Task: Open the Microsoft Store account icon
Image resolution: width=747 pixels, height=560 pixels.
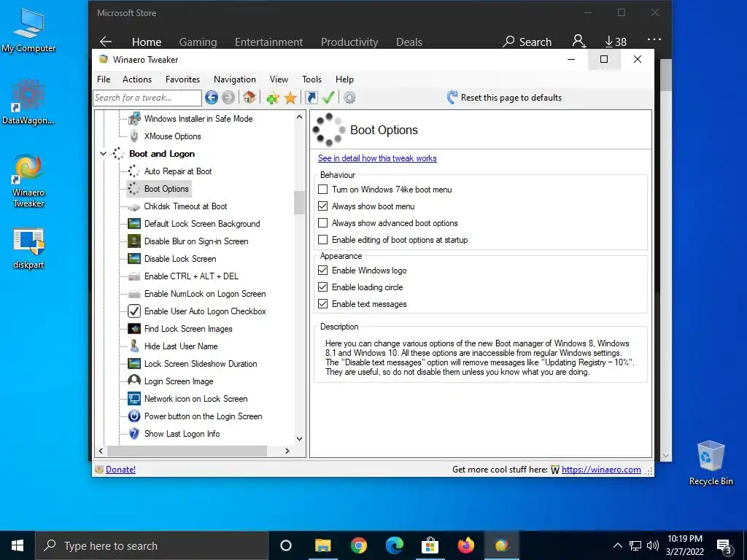Action: tap(578, 42)
